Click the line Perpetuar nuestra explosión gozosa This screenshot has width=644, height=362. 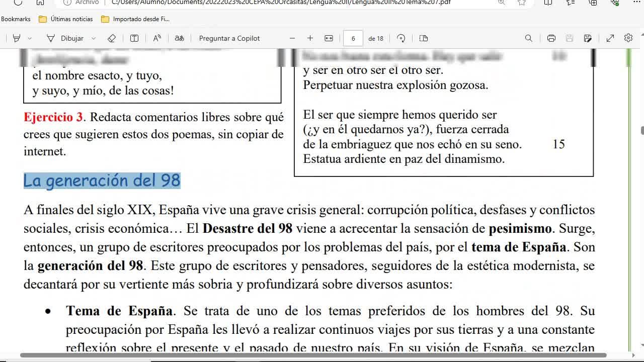tap(395, 85)
